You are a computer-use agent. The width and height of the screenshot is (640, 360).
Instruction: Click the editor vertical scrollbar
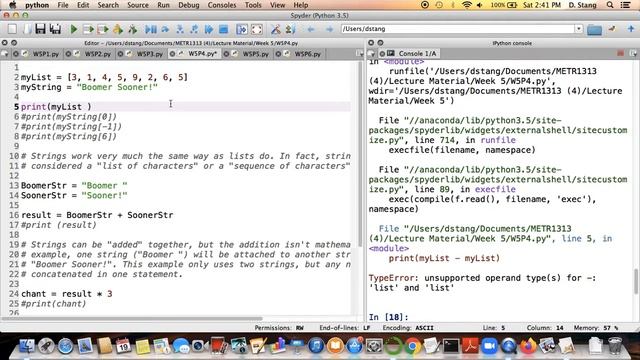360,154
